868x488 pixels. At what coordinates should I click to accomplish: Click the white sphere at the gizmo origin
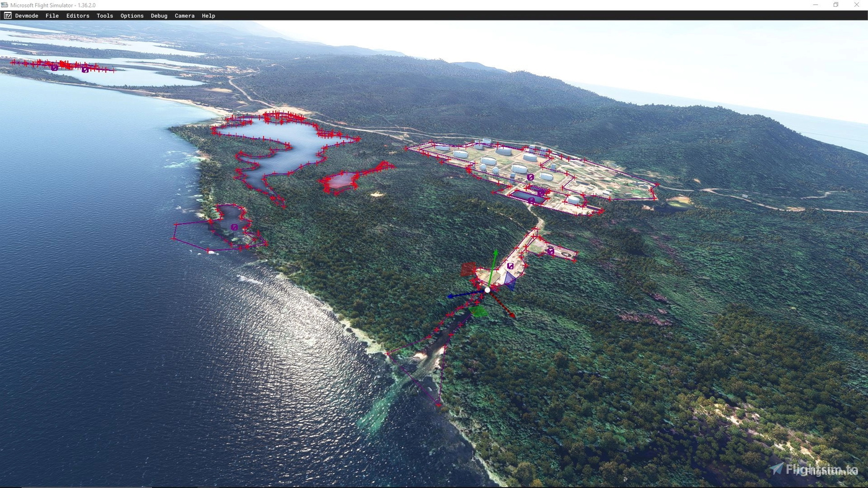[x=487, y=290]
